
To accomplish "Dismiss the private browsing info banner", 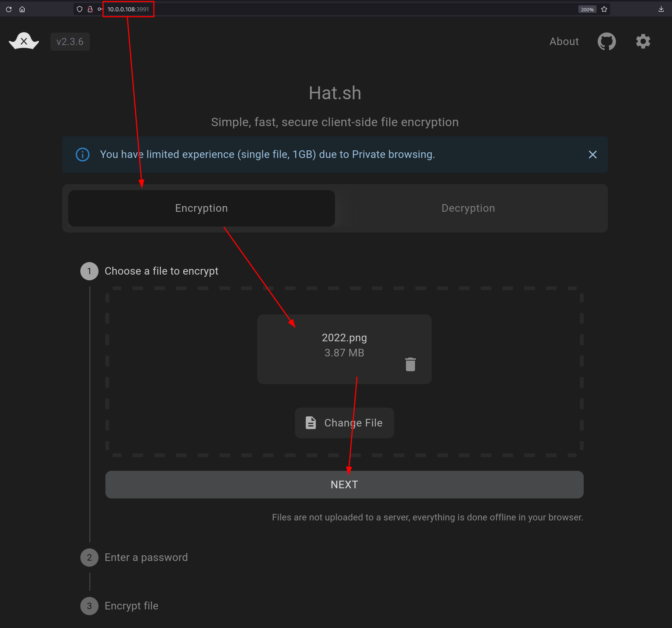I will pyautogui.click(x=592, y=155).
